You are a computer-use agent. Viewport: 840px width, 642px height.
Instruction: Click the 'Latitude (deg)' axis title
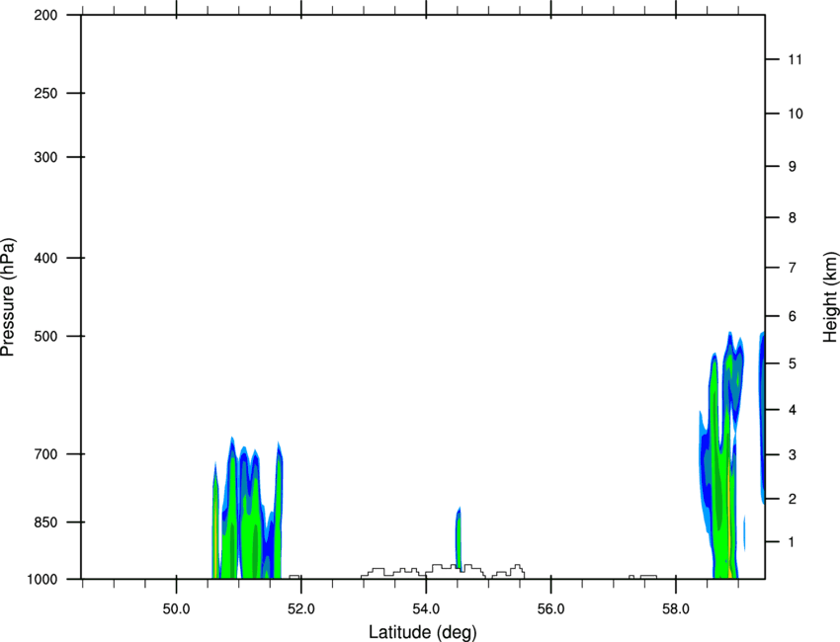point(422,632)
